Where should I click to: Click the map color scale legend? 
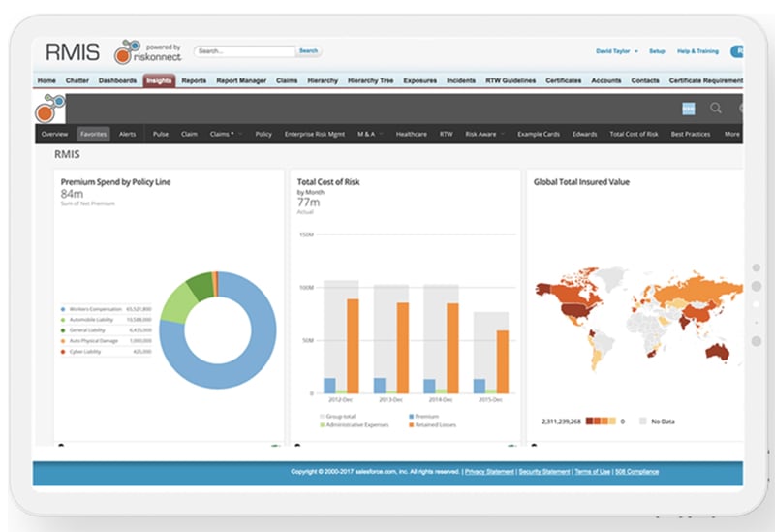[601, 422]
